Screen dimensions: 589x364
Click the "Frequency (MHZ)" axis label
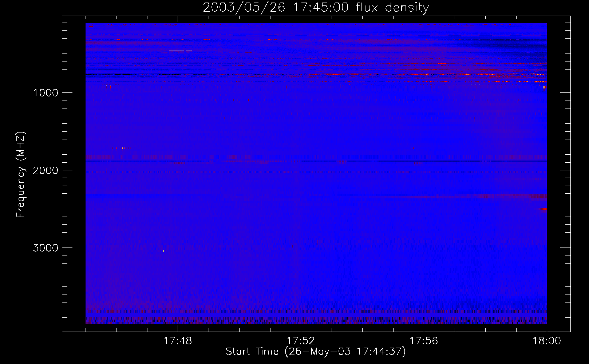pyautogui.click(x=21, y=174)
